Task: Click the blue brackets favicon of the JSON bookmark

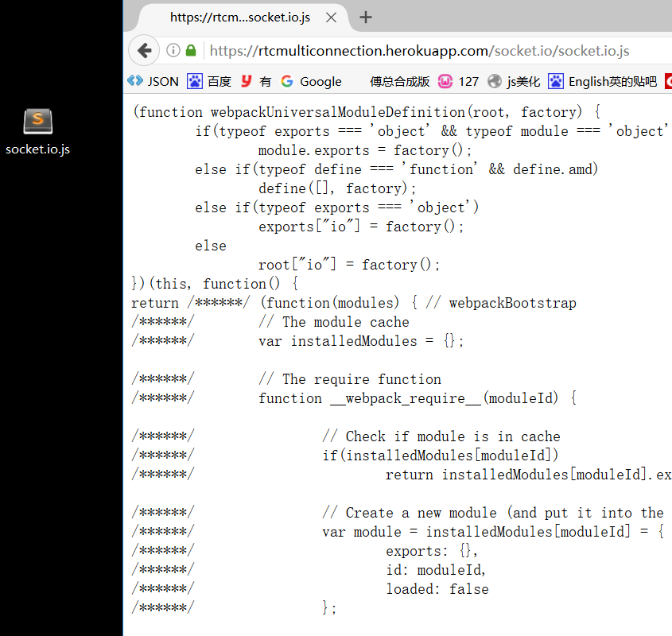Action: [134, 80]
